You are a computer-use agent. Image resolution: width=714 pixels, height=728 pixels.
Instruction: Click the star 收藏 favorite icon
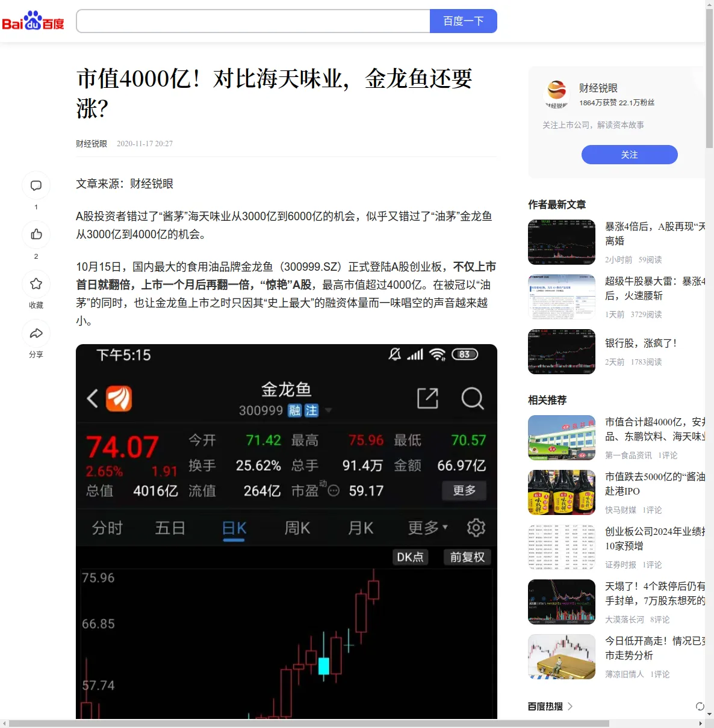click(36, 284)
